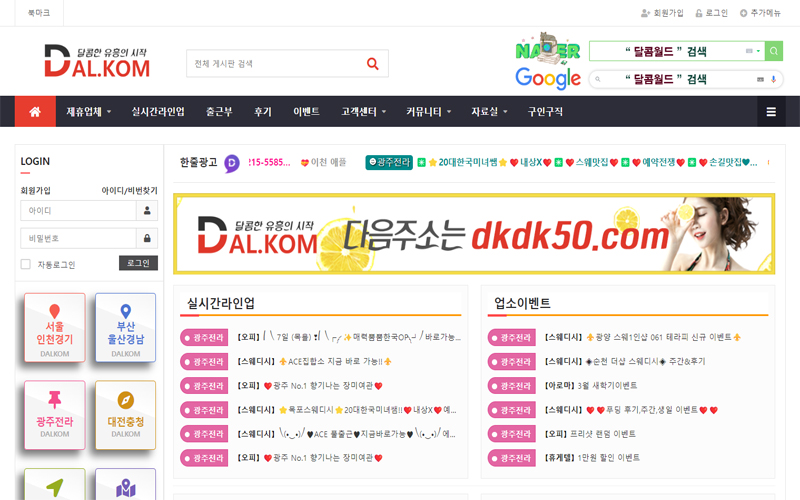Image resolution: width=800 pixels, height=500 pixels.
Task: Click the red magnifier search icon
Action: click(373, 64)
